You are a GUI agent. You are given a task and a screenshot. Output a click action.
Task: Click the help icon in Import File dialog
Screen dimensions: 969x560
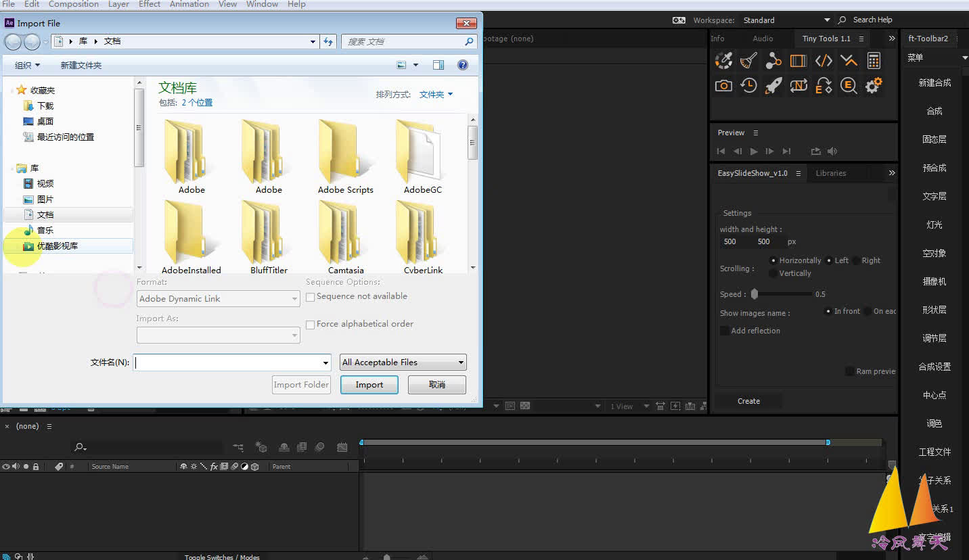pos(463,65)
